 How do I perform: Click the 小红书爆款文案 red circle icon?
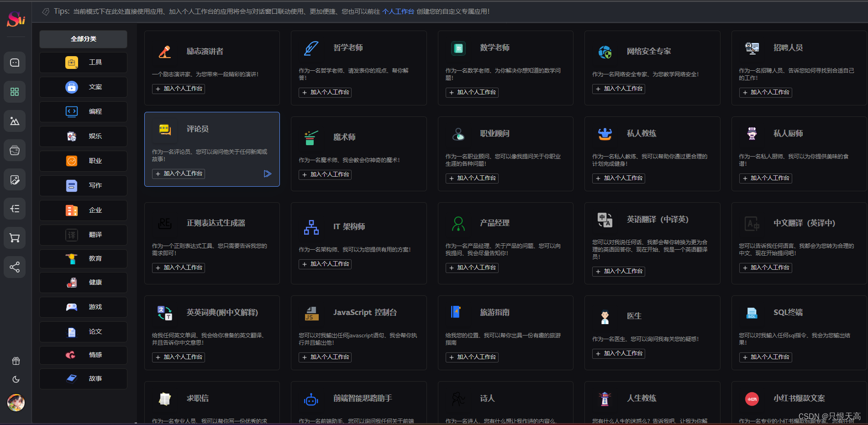pos(752,399)
